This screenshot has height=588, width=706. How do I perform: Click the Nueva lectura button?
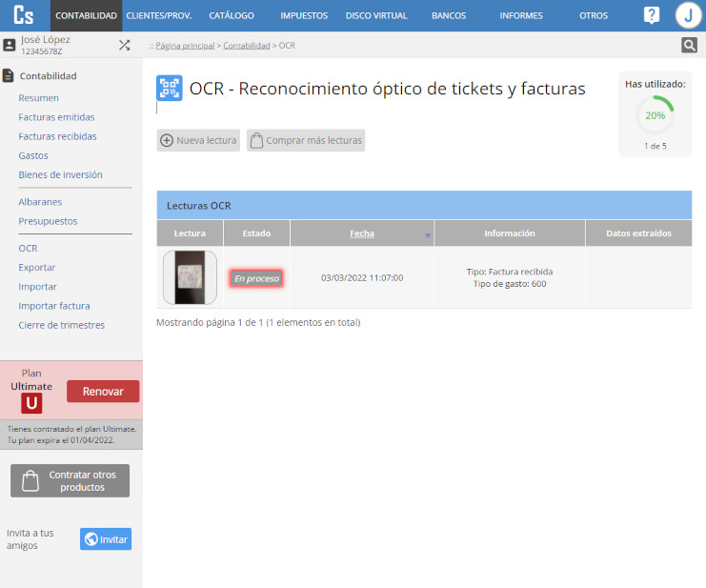pyautogui.click(x=198, y=140)
